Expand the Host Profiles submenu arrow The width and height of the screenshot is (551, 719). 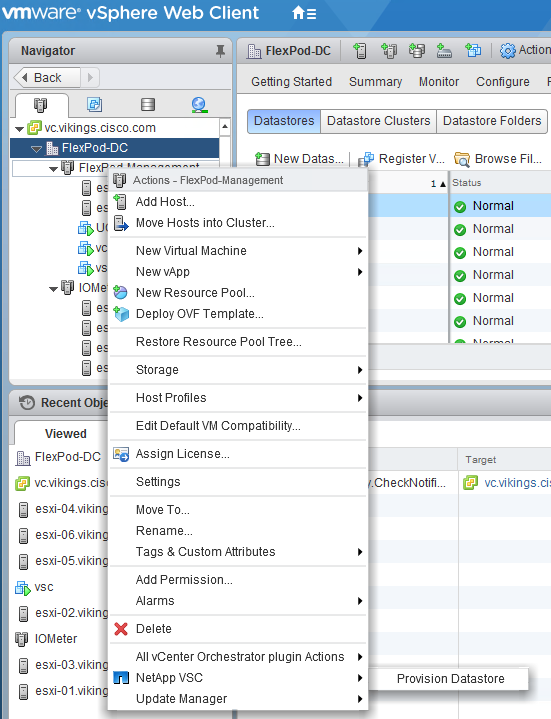tap(360, 398)
